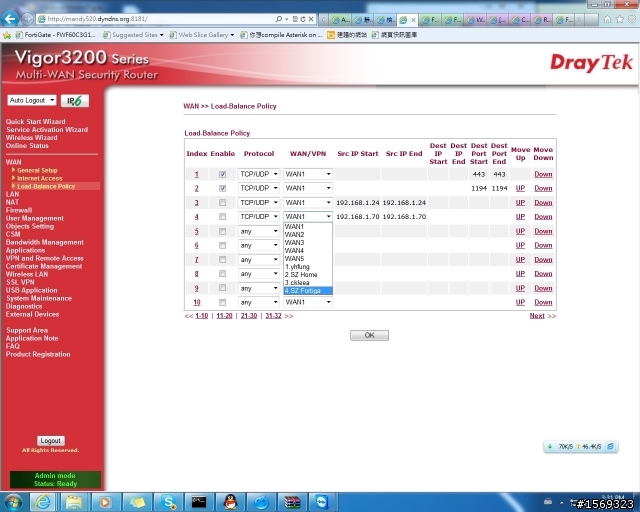Select WAN5 in the open dropdown list
The height and width of the screenshot is (512, 640).
coord(308,258)
